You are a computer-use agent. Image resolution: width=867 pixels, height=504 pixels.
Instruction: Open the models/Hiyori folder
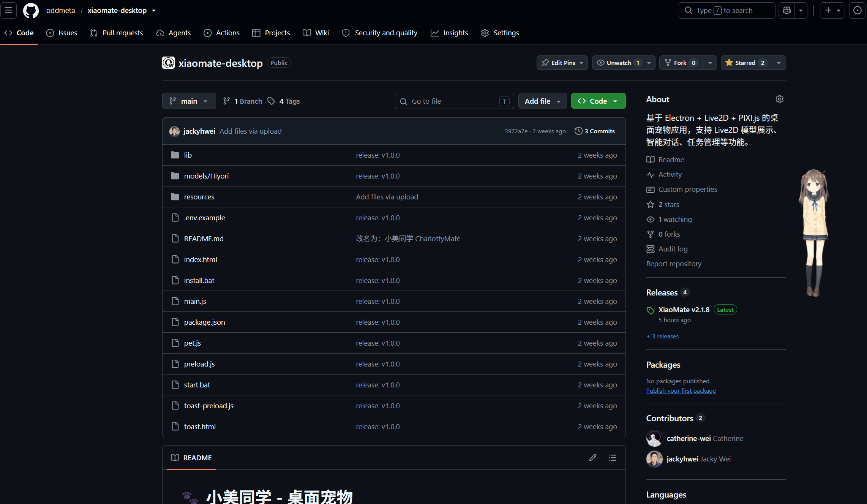tap(206, 176)
